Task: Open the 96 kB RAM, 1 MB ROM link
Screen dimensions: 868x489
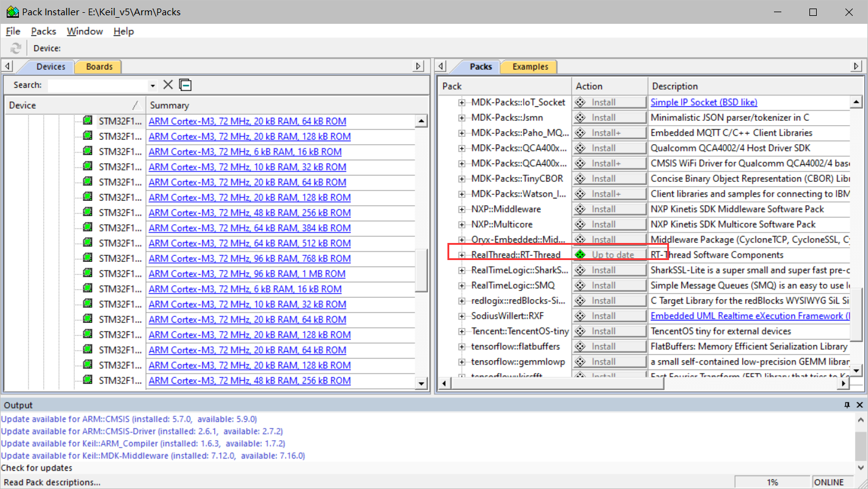Action: point(247,273)
